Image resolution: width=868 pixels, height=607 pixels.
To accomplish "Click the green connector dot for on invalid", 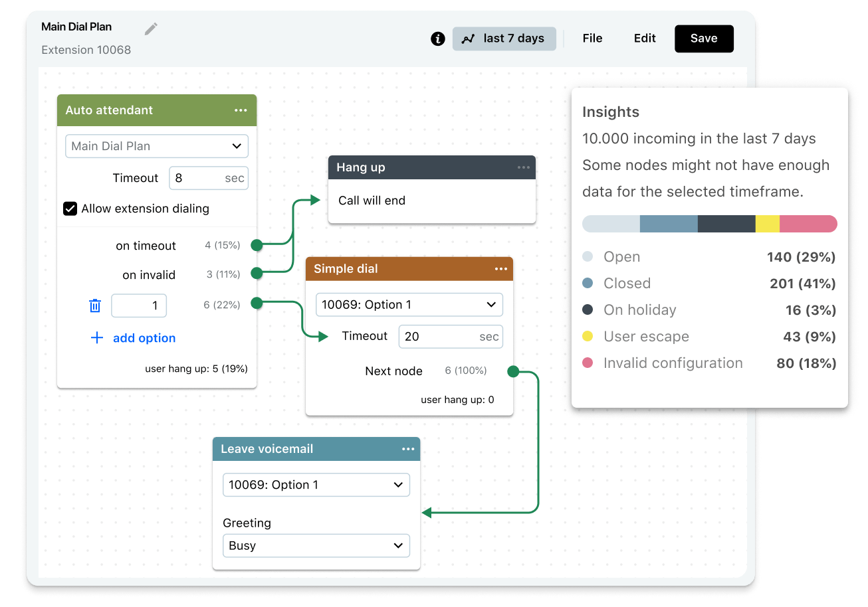I will click(256, 272).
